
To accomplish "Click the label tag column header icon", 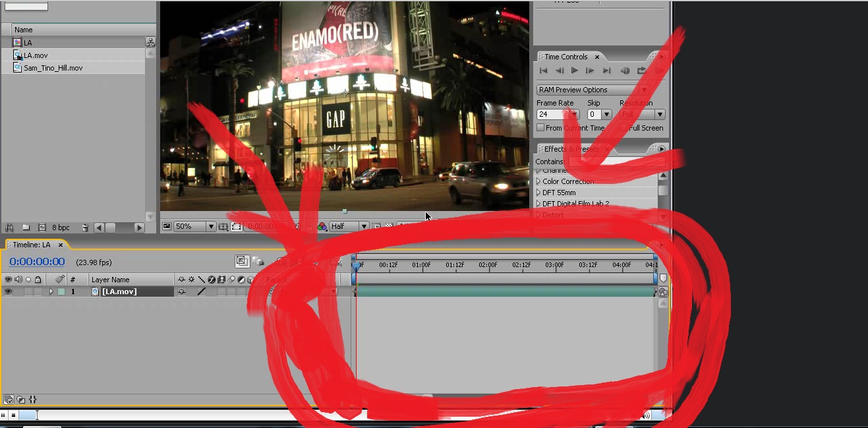I will [x=59, y=280].
